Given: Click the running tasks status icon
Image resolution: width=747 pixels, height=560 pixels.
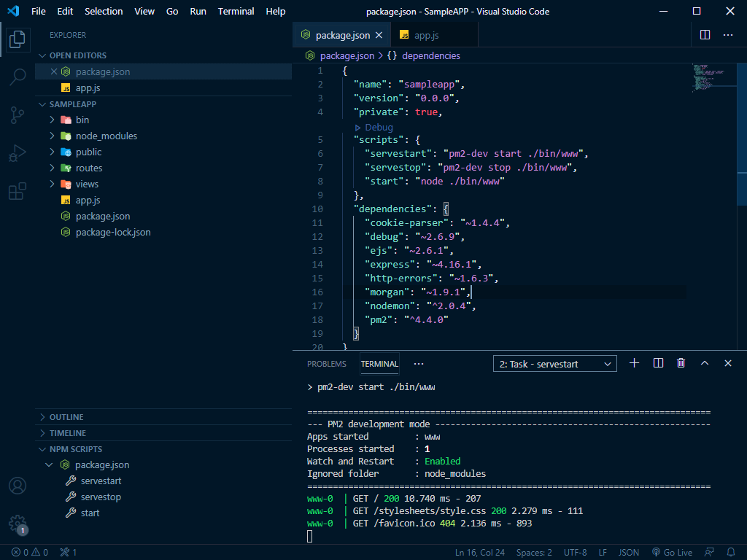Looking at the screenshot, I should 68,553.
